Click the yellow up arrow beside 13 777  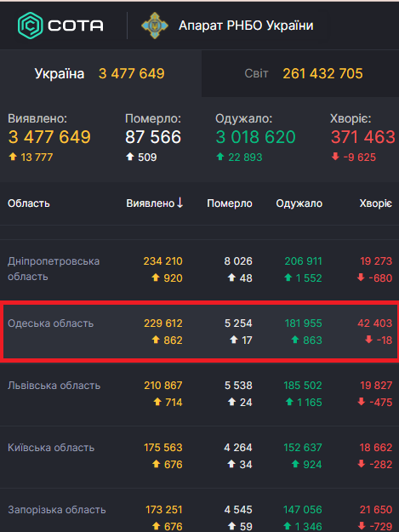click(x=13, y=157)
